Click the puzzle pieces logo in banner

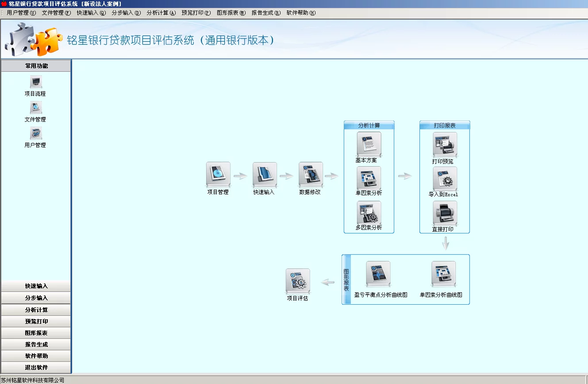pos(34,39)
